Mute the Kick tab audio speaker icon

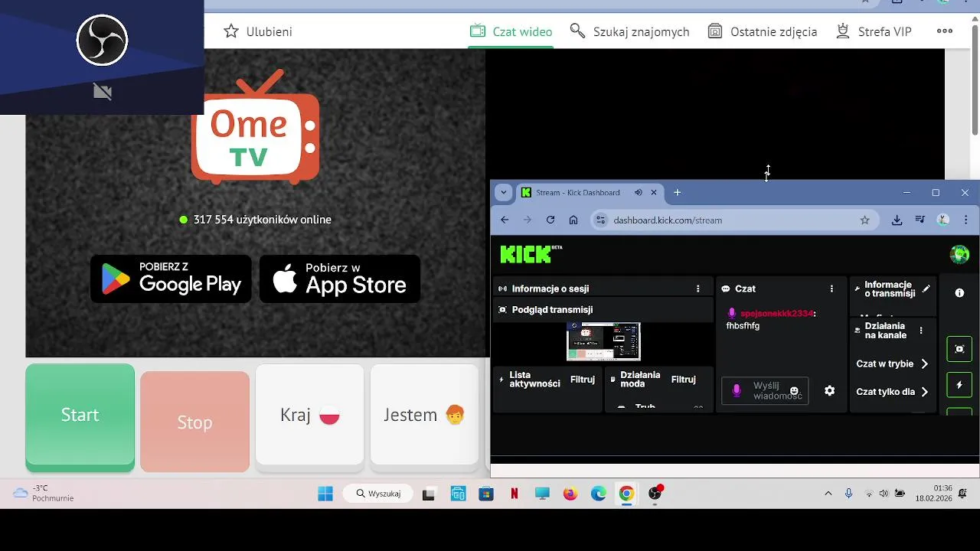638,193
